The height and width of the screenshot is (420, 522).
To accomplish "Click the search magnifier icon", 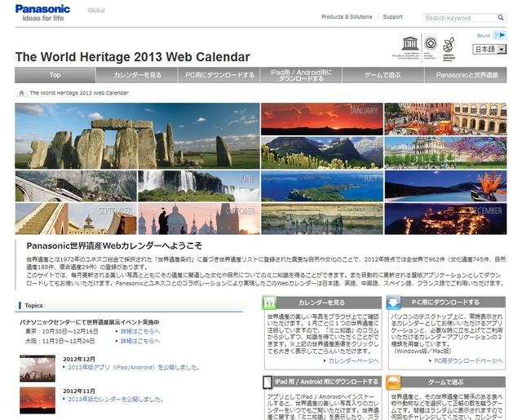I will pyautogui.click(x=501, y=18).
